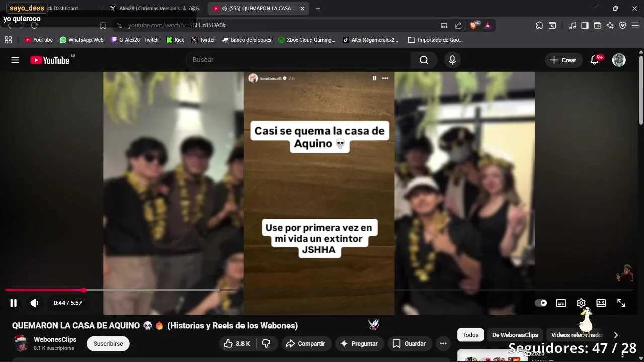
Task: Toggle the browser sidebar panel
Action: [585, 25]
